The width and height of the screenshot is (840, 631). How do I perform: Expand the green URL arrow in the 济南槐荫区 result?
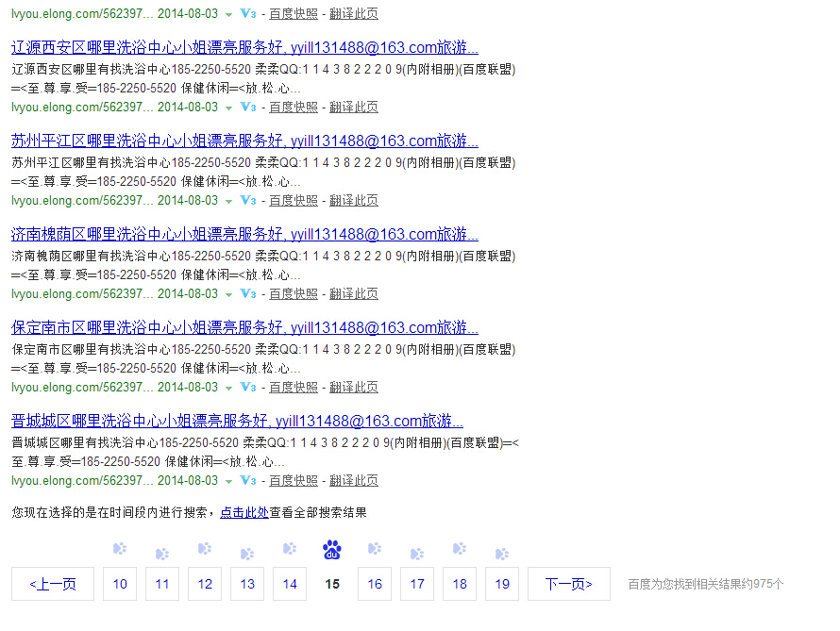coord(228,295)
